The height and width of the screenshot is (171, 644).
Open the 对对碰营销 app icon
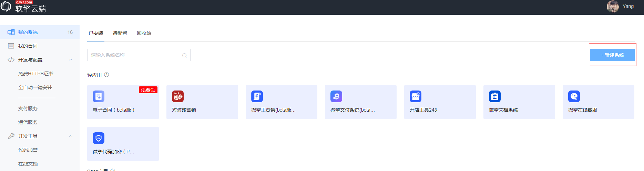[x=178, y=96]
